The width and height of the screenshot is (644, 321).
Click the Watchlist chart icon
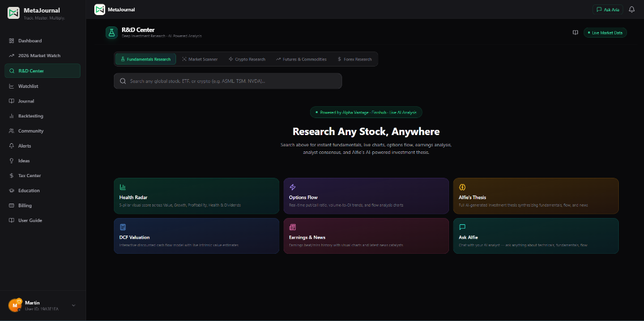click(x=11, y=86)
